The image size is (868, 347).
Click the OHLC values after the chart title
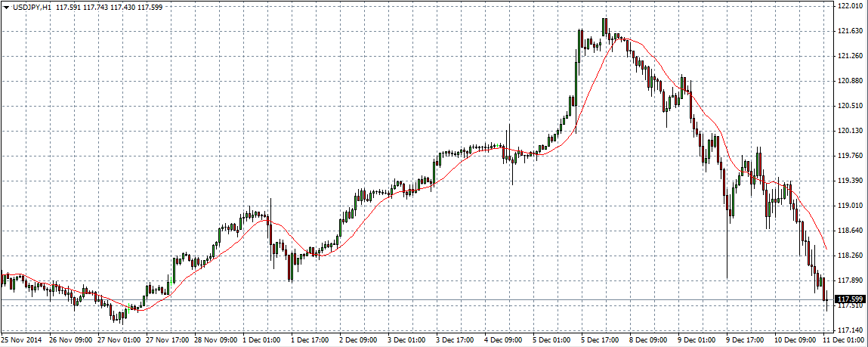click(x=110, y=8)
